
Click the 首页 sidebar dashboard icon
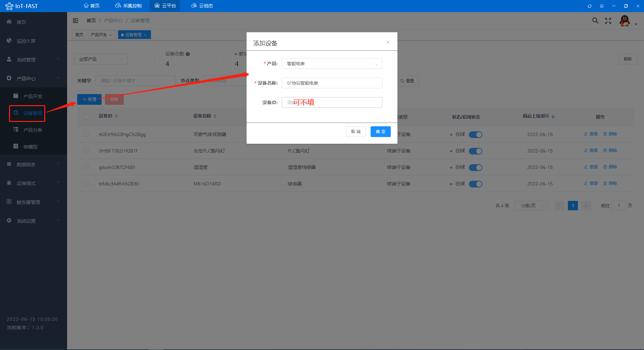(9, 22)
